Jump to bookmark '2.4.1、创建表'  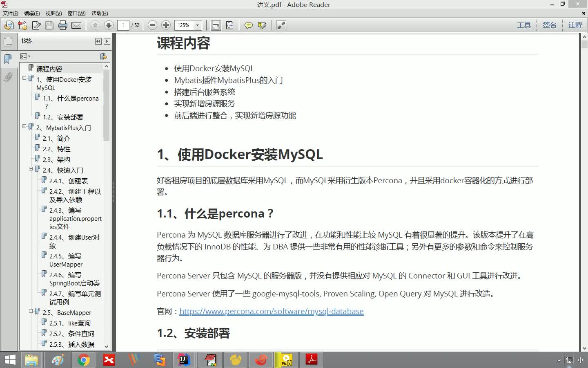coord(69,181)
